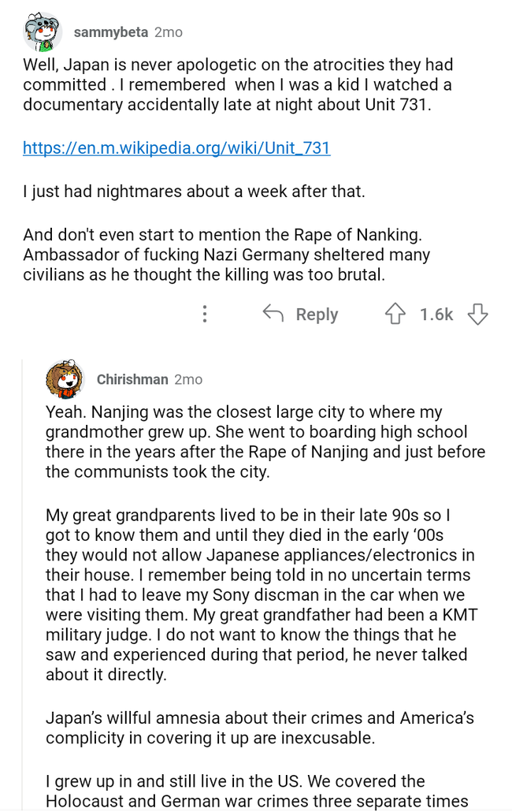
Task: Open sammybeta's username profile
Action: point(107,32)
